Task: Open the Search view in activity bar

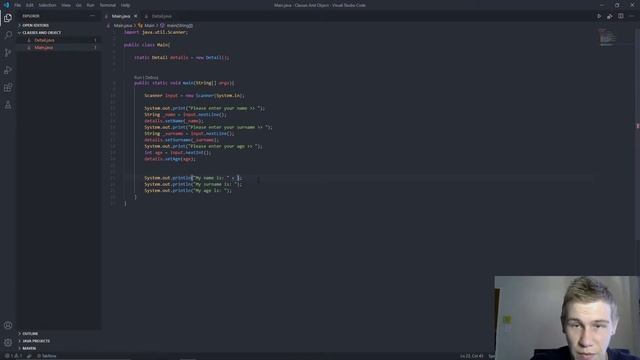Action: pyautogui.click(x=8, y=36)
